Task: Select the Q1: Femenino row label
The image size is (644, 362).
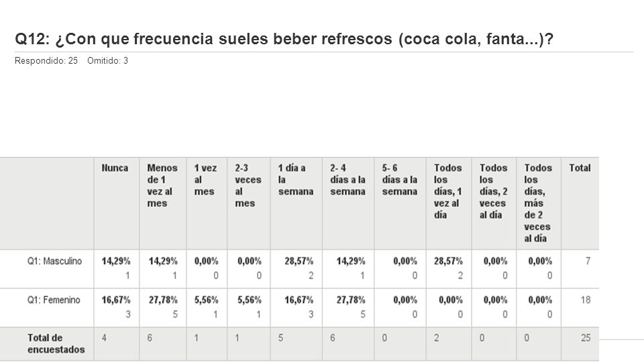Action: tap(54, 300)
